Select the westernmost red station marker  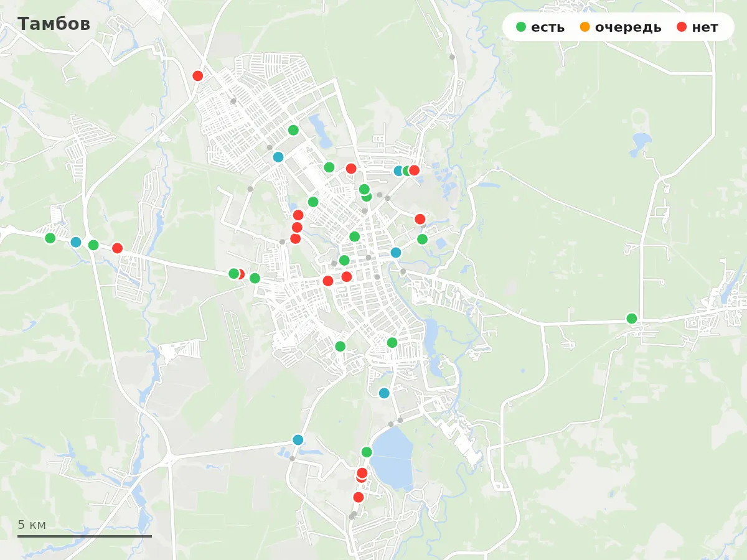pos(117,248)
